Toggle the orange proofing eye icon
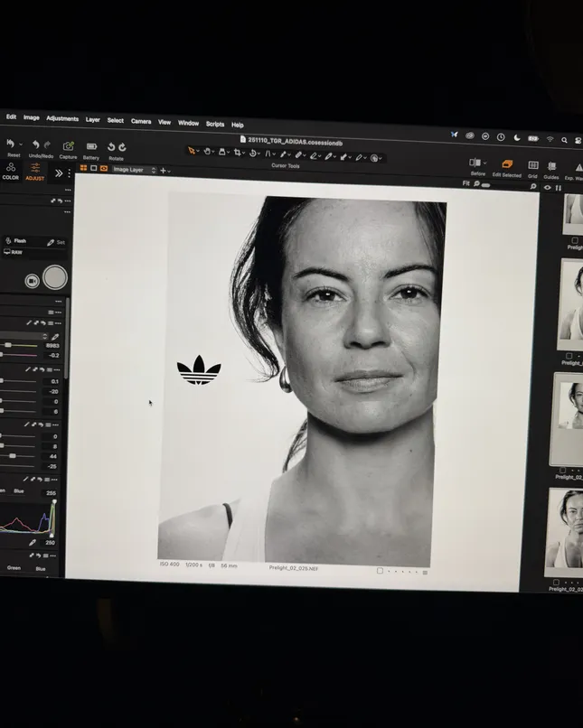The height and width of the screenshot is (728, 583). tap(104, 169)
